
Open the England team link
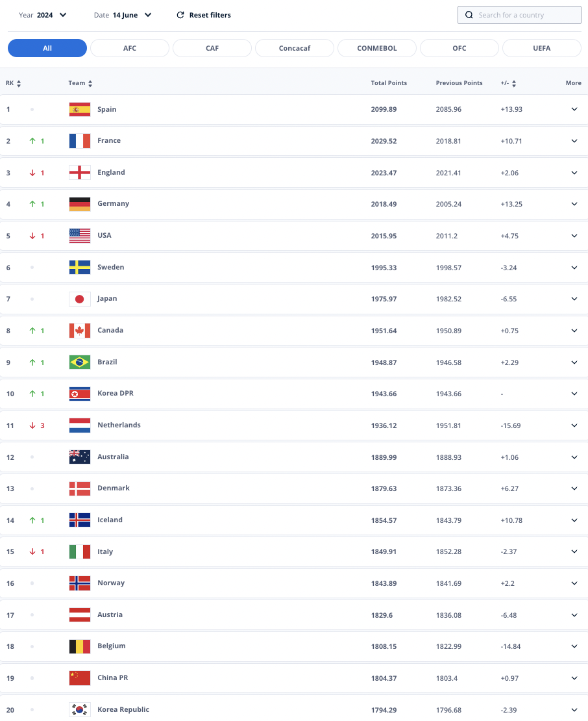click(x=111, y=172)
